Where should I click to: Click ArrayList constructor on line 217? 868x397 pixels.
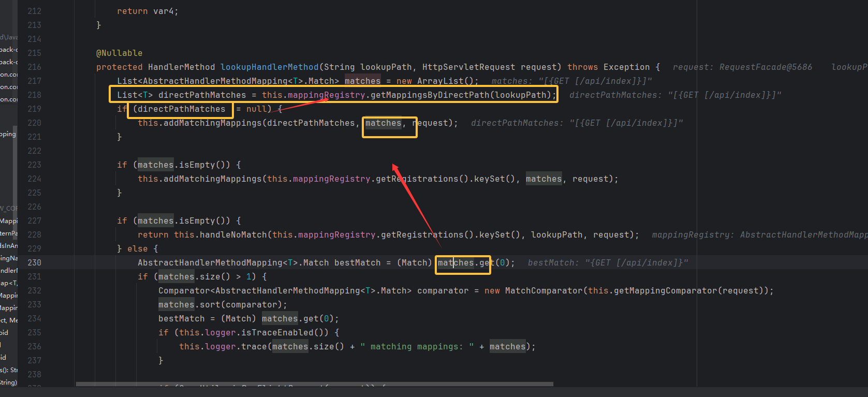[x=440, y=81]
